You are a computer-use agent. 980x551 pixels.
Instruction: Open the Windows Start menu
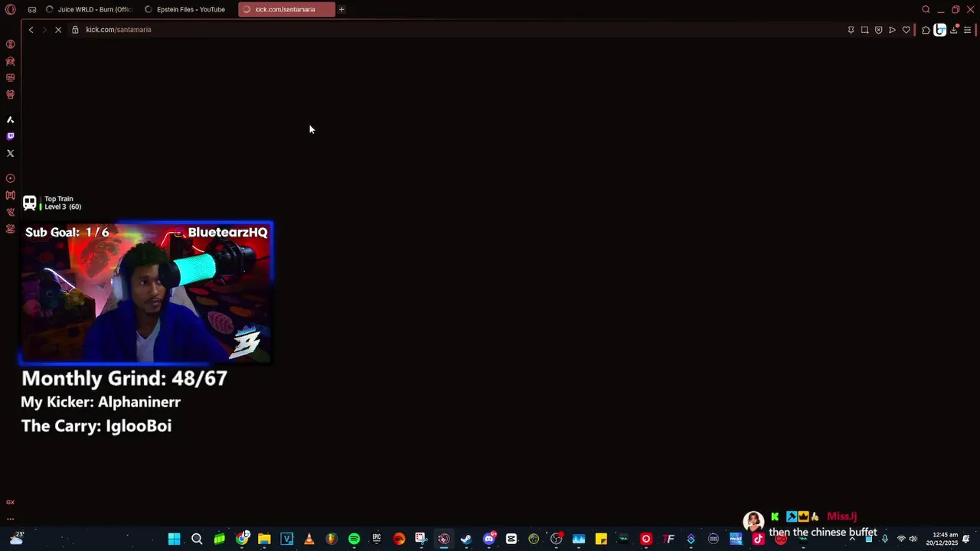coord(175,539)
